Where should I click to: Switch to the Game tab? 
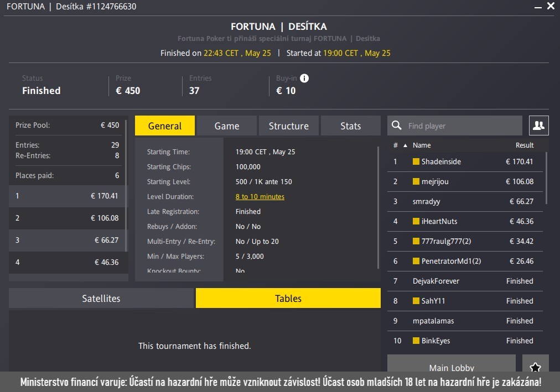click(x=227, y=126)
